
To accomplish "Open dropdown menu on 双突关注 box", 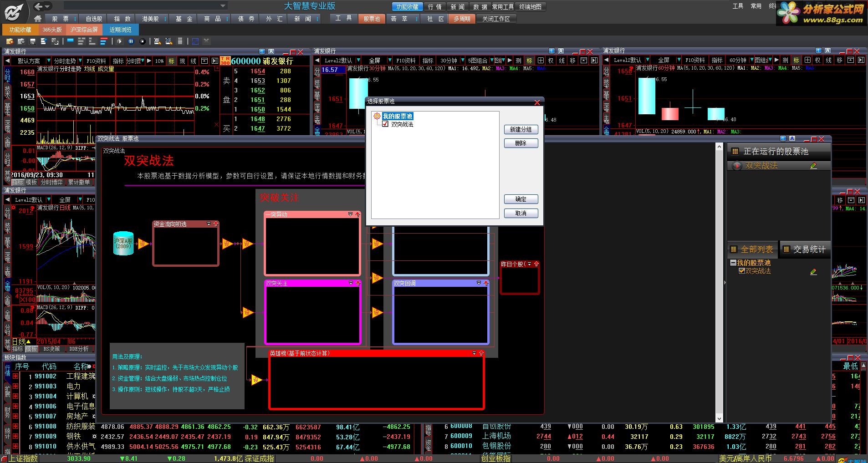I will 351,283.
